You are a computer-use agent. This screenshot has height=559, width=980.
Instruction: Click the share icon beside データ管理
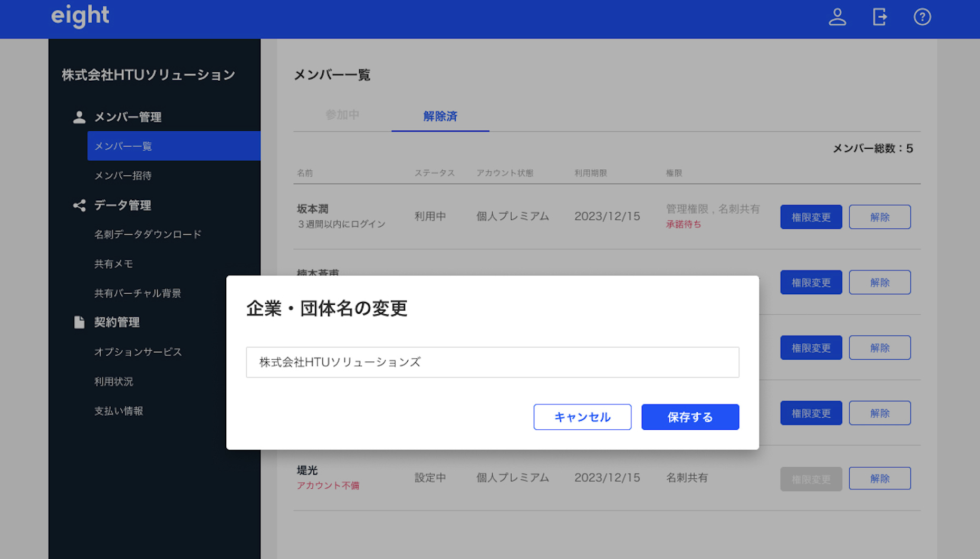click(79, 205)
